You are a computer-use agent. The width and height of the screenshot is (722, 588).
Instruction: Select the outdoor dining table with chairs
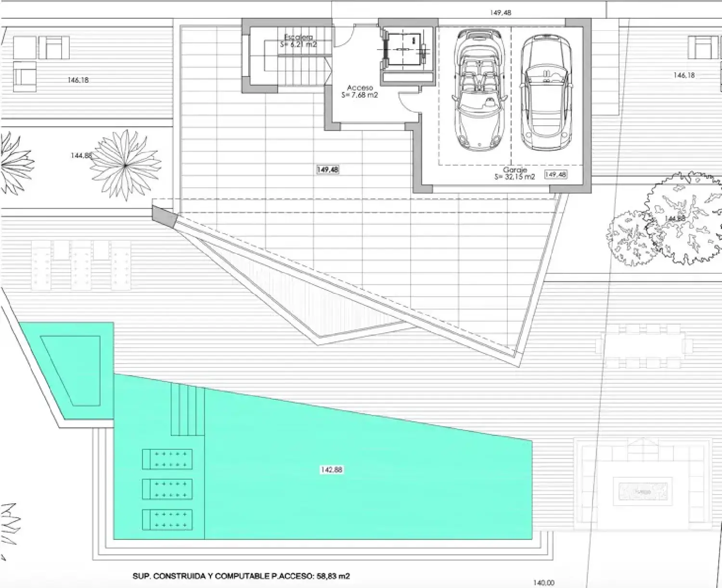[644, 346]
